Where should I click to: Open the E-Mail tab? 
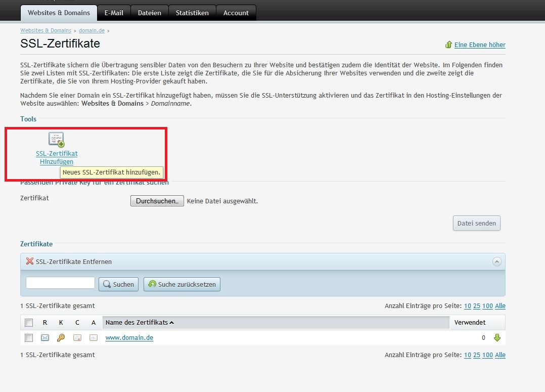click(114, 13)
